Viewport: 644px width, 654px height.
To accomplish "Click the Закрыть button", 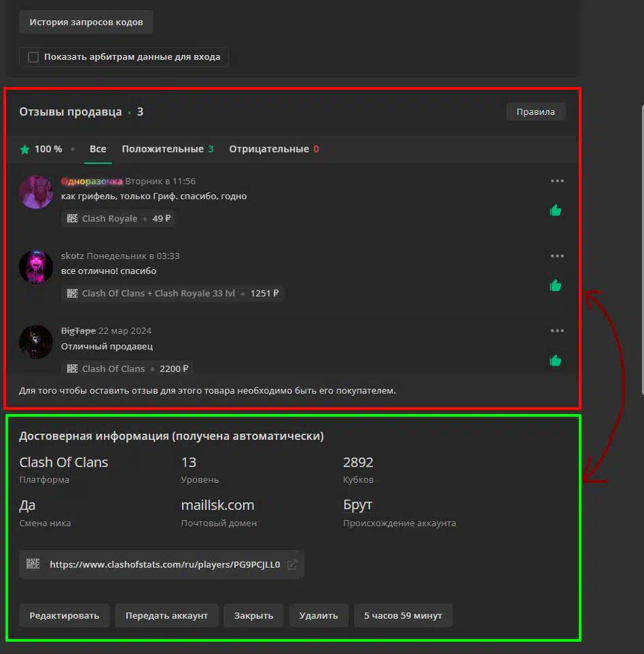I will [x=253, y=616].
